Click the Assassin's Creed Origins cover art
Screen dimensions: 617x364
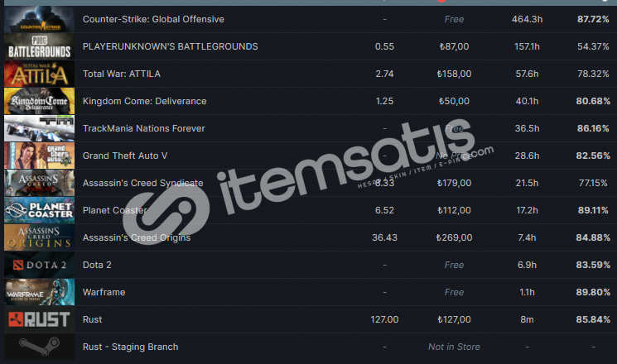pos(40,237)
